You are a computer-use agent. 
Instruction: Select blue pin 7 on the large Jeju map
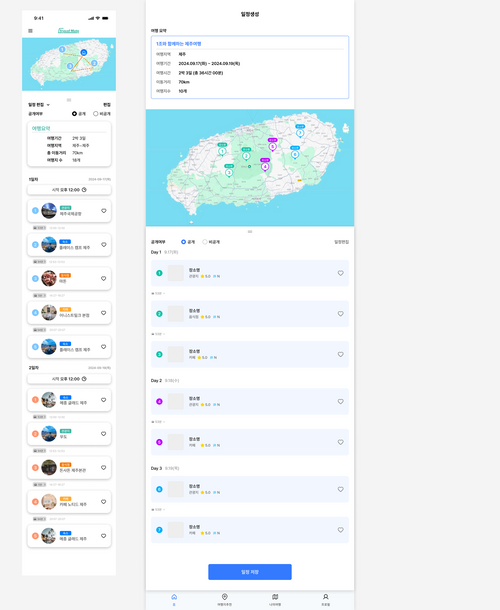(x=300, y=132)
